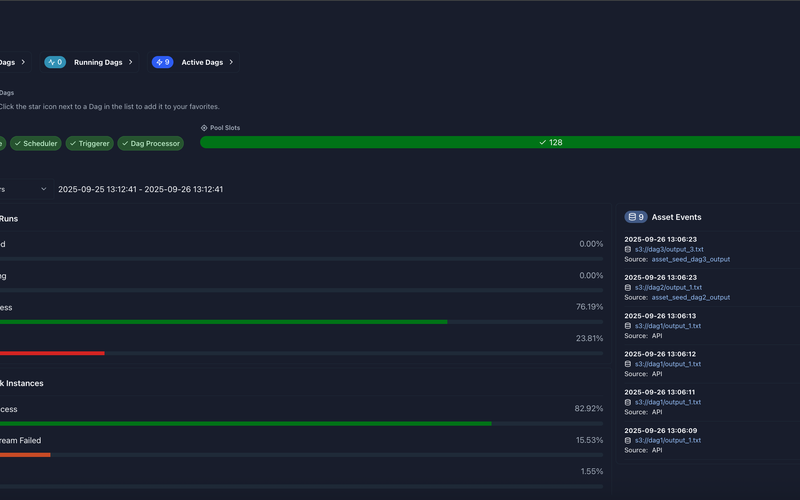
Task: Click the Asset Events heading
Action: [x=677, y=217]
